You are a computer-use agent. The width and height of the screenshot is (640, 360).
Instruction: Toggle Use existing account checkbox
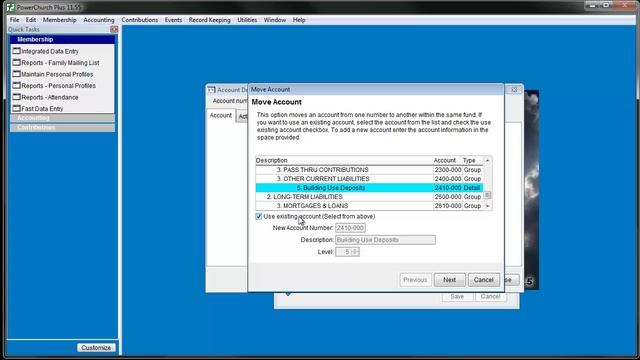click(259, 216)
